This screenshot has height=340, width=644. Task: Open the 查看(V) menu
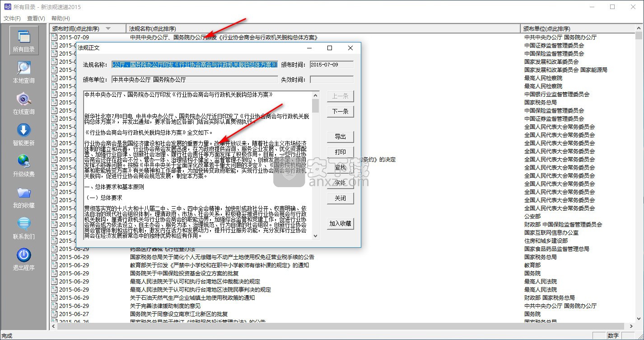coord(36,19)
